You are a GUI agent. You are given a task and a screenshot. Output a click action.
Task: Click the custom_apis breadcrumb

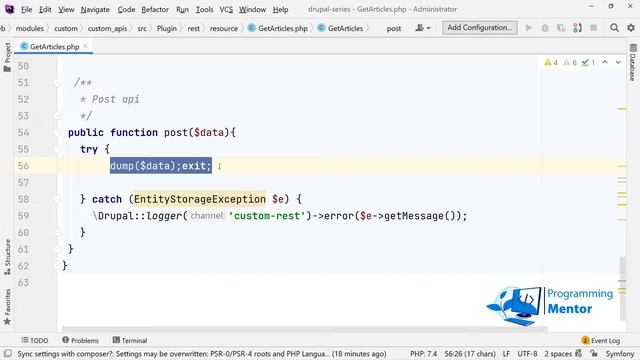107,28
